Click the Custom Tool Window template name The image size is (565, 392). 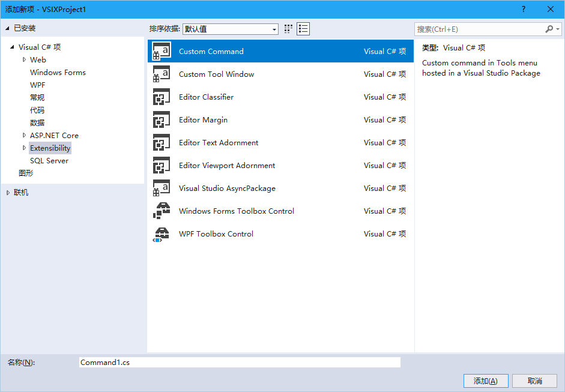216,74
